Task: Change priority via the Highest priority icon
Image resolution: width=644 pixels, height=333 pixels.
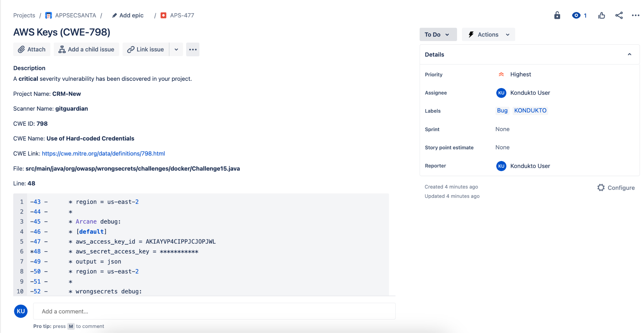Action: point(501,74)
